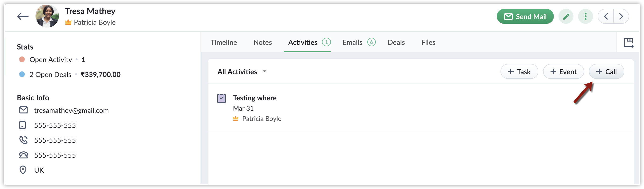The width and height of the screenshot is (644, 189).
Task: Click the email envelope icon in Basic Info
Action: tap(23, 110)
